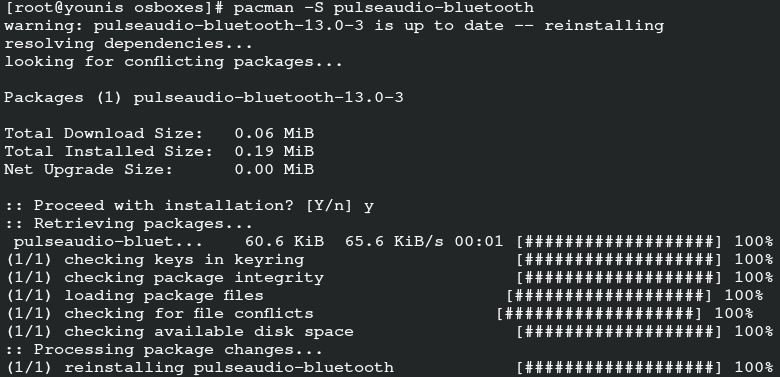
Task: Click the root@younis osboxes shell prompt
Action: coord(114,8)
